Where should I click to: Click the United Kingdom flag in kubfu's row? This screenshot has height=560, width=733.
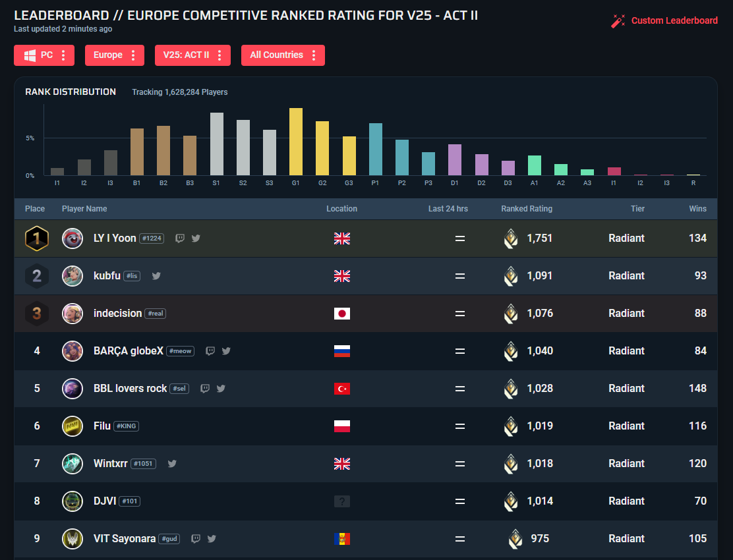click(341, 276)
